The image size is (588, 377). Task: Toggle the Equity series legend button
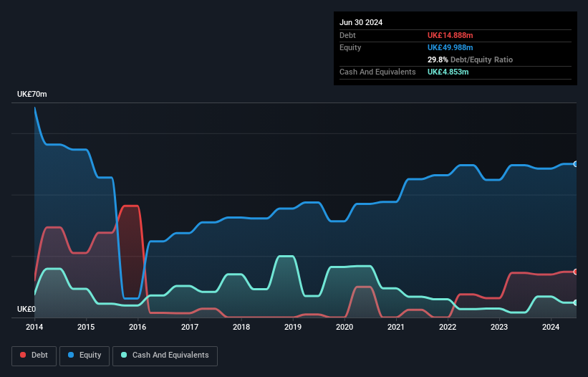(85, 355)
